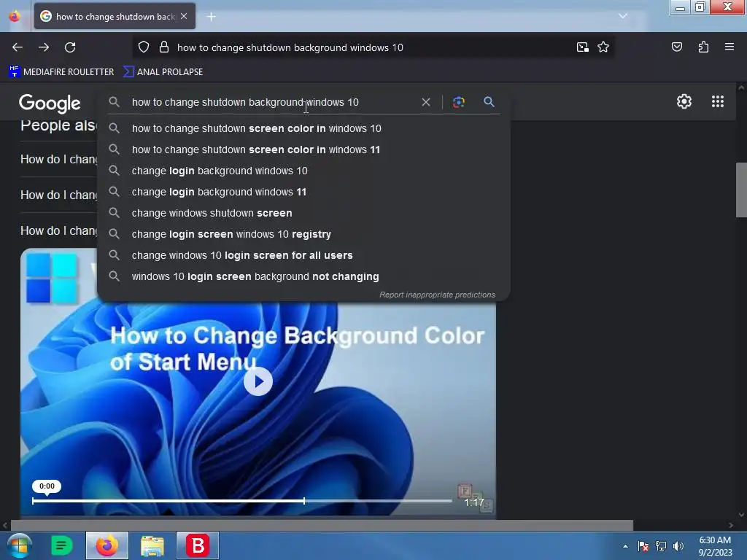Image resolution: width=747 pixels, height=560 pixels.
Task: Open the Windows Start menu orb
Action: point(19,545)
